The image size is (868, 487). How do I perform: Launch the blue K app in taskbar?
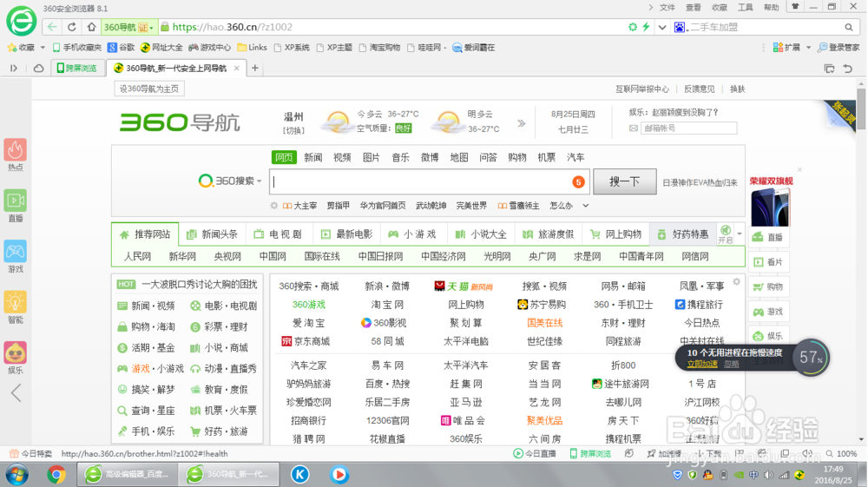coord(300,474)
